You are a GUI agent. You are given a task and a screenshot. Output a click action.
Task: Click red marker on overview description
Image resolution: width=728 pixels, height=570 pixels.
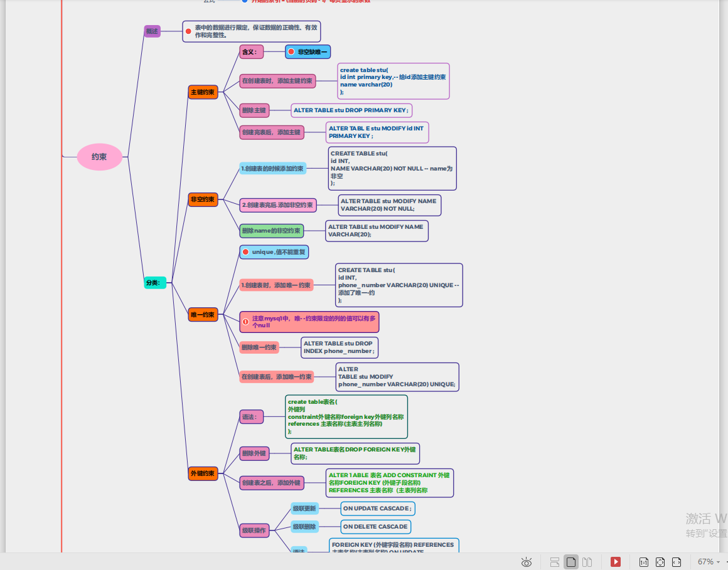[188, 31]
